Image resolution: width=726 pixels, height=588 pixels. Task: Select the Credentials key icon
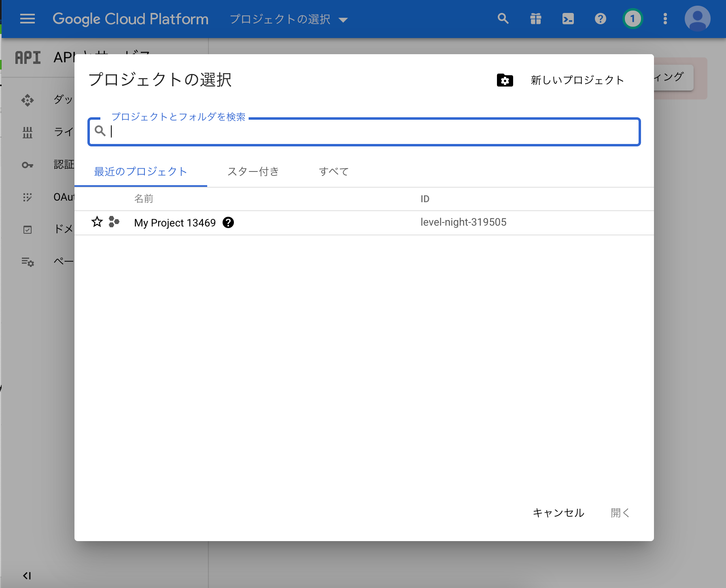[x=28, y=165]
